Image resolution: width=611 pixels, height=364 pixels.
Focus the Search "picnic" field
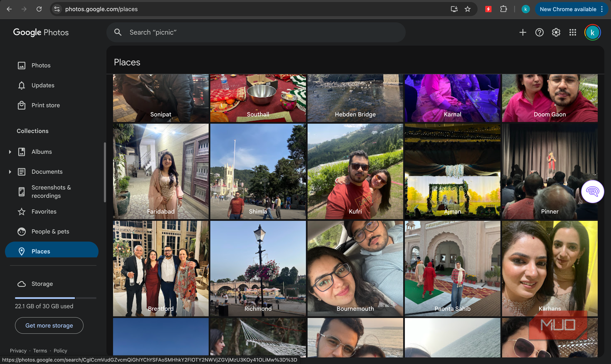(x=256, y=32)
